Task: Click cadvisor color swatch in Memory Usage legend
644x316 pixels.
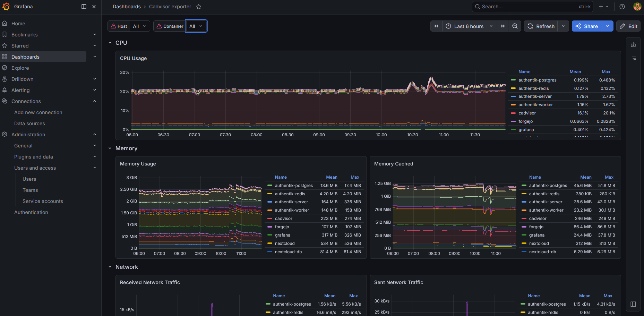Action: tap(270, 219)
